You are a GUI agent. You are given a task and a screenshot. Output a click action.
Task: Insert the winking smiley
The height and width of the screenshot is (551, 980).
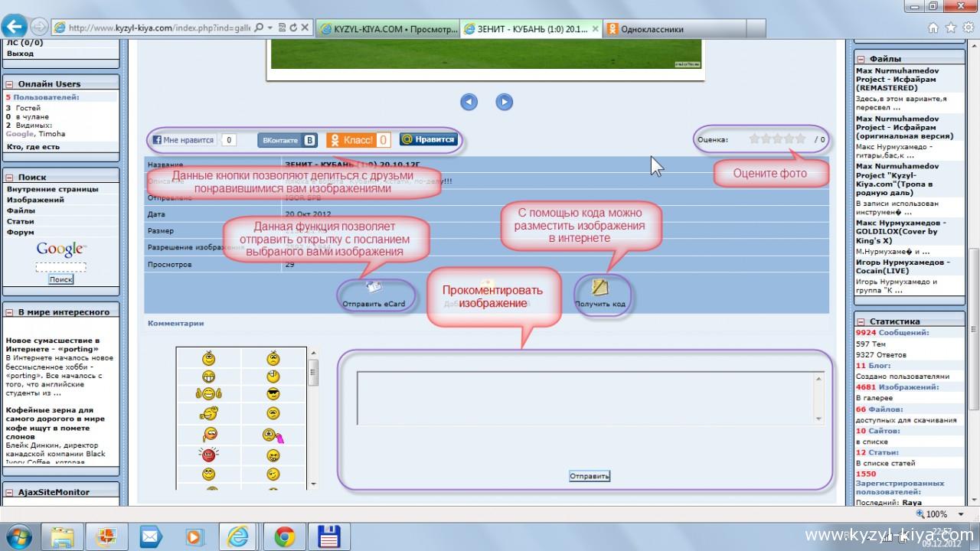point(273,475)
